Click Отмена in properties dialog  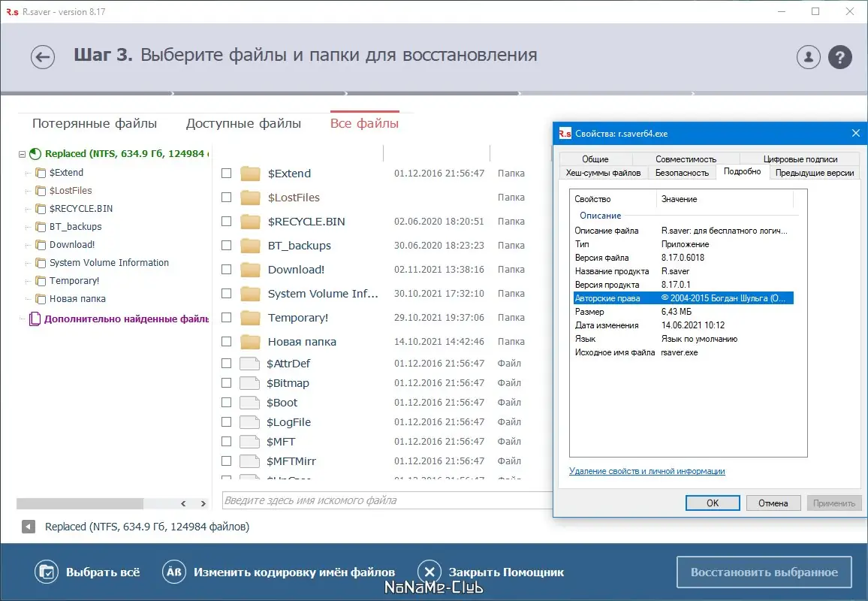click(x=773, y=503)
